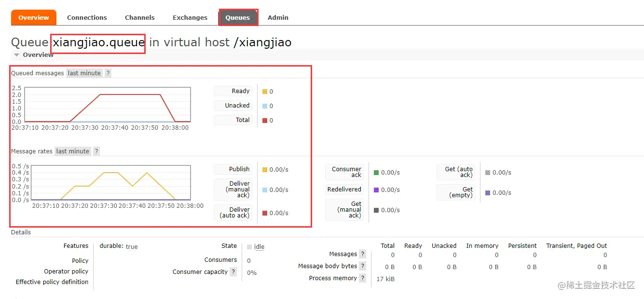Click the '/xiangjiao' virtual host name
Screen dimensions: 644x299
click(x=262, y=42)
